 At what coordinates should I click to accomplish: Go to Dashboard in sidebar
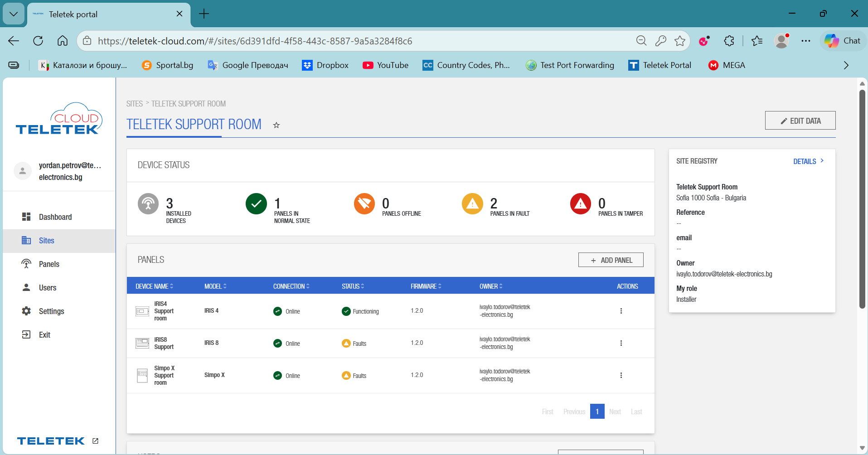[x=59, y=217]
